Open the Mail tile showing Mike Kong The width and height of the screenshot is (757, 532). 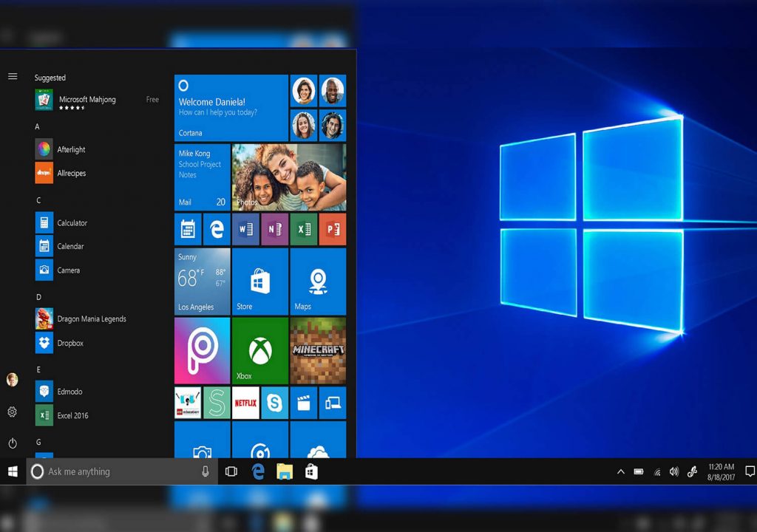[202, 177]
